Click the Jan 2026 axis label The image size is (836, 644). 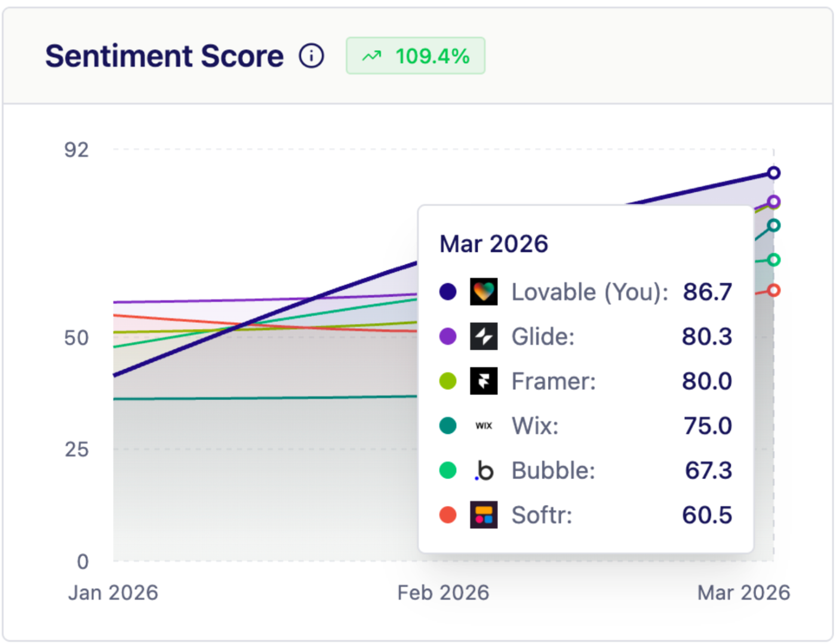112,592
